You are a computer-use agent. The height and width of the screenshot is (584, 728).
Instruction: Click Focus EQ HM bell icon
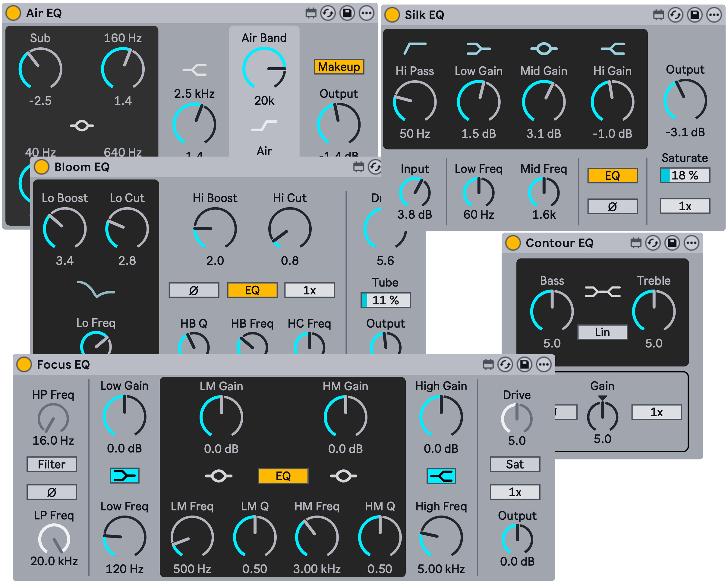(343, 476)
